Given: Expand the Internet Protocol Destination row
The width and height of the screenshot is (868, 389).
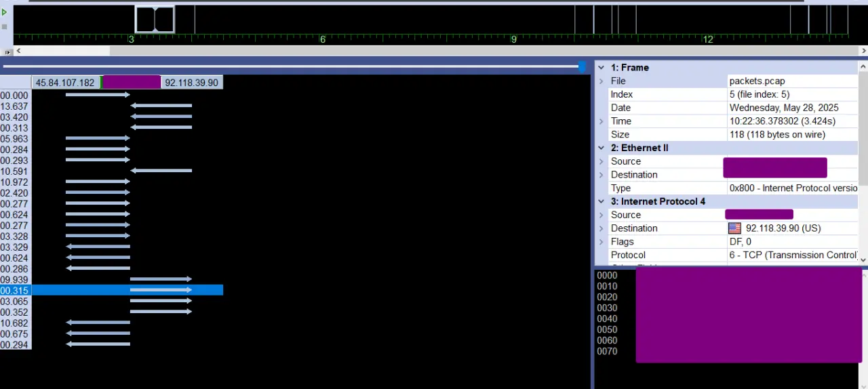Looking at the screenshot, I should [601, 228].
